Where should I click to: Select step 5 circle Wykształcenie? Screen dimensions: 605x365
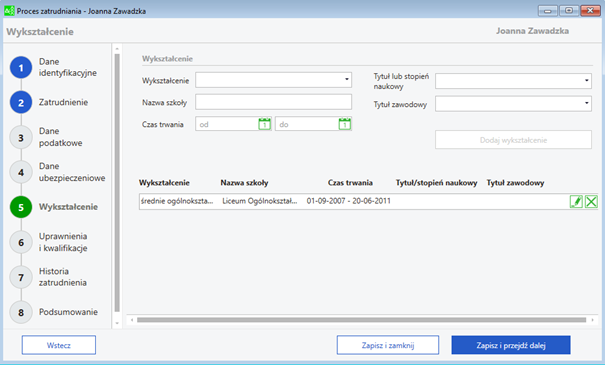21,207
